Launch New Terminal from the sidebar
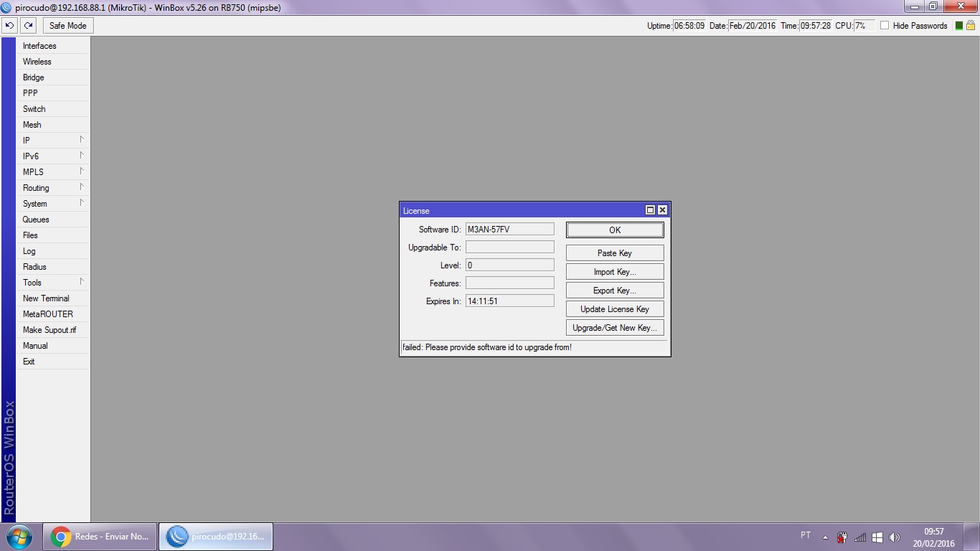Viewport: 980px width, 551px height. point(53,298)
